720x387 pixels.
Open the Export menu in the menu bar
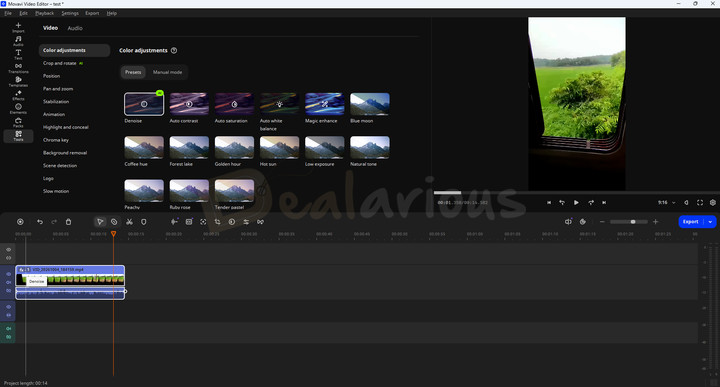pos(92,13)
